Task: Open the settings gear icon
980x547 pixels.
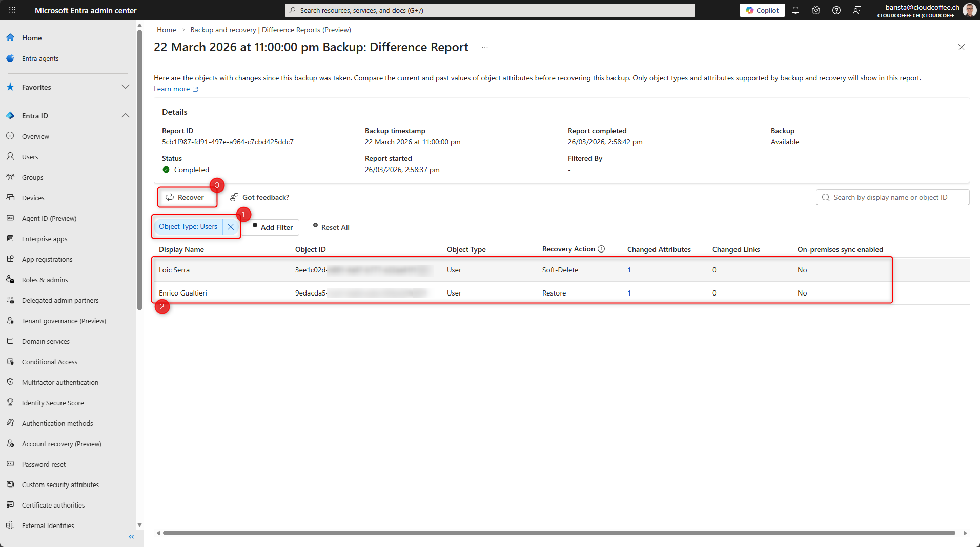Action: (816, 10)
